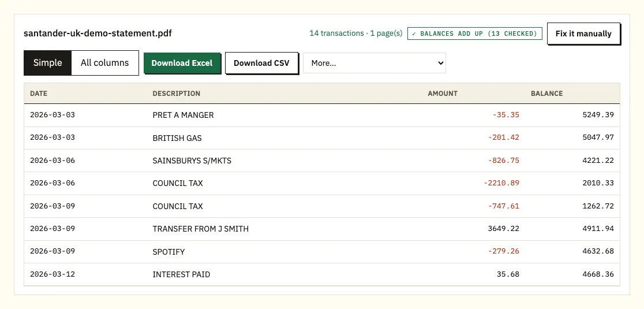The image size is (644, 309).
Task: Select the SPOTIFY description
Action: [x=169, y=252]
